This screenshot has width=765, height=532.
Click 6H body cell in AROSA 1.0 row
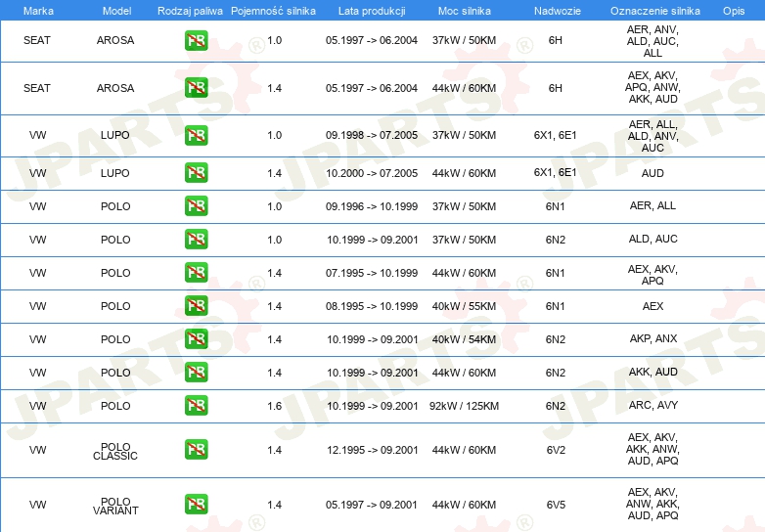click(556, 40)
